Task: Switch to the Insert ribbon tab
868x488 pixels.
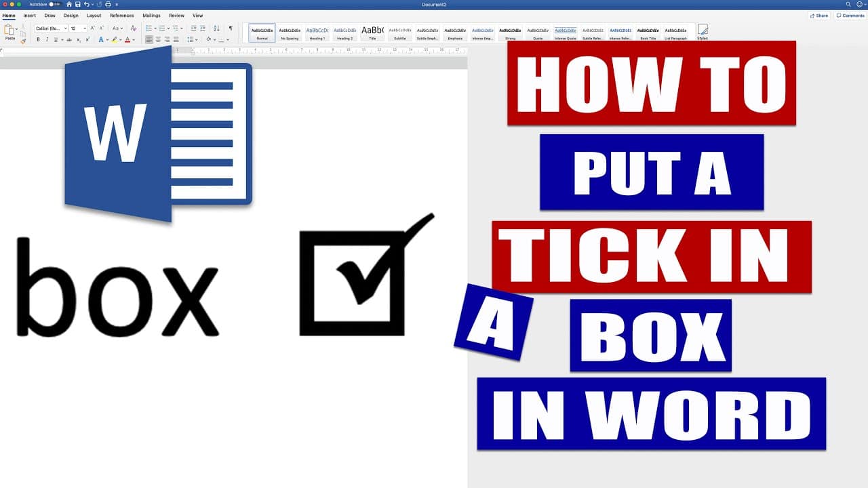Action: pos(29,15)
